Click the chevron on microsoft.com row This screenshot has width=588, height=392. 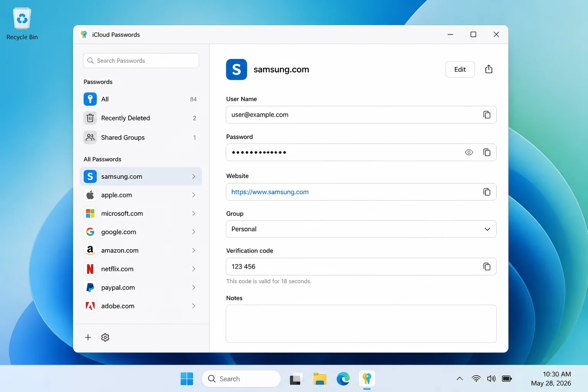coord(194,213)
